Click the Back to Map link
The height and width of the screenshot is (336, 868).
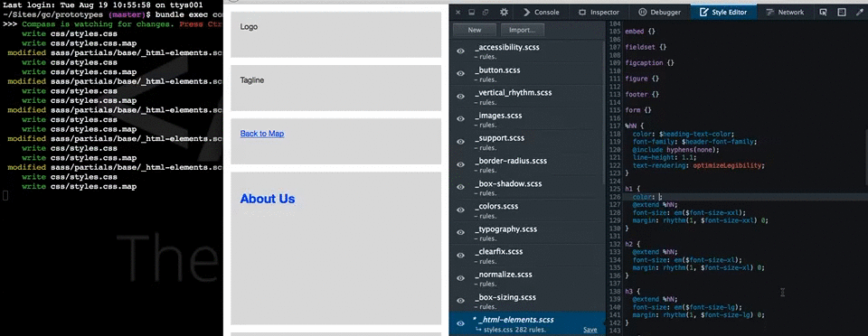262,134
